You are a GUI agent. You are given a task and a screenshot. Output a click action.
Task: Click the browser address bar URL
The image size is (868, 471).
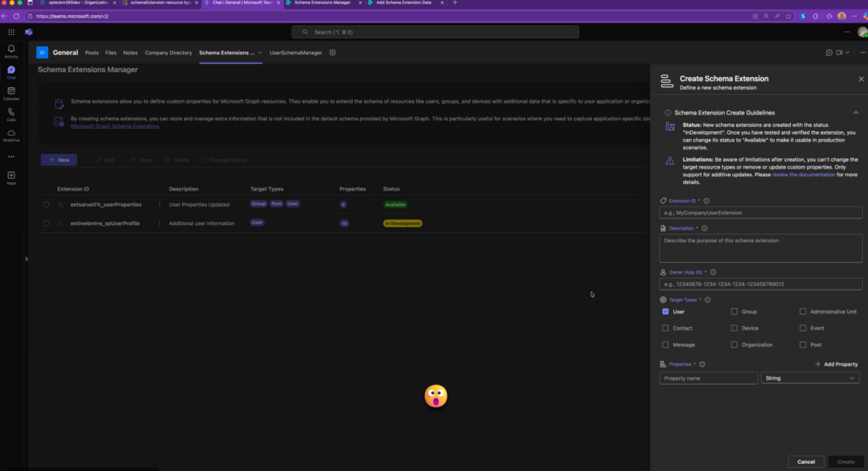tap(73, 16)
